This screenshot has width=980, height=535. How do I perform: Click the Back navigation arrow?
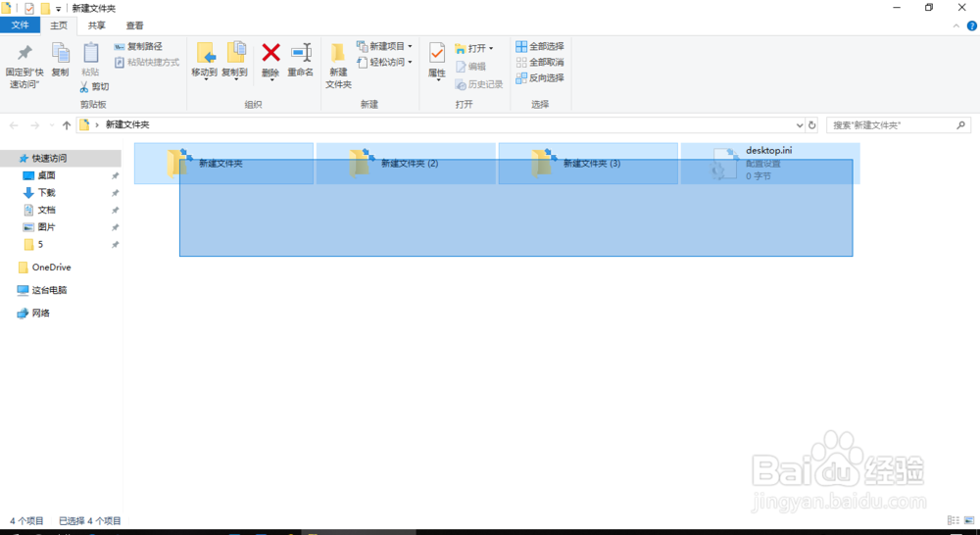[14, 125]
